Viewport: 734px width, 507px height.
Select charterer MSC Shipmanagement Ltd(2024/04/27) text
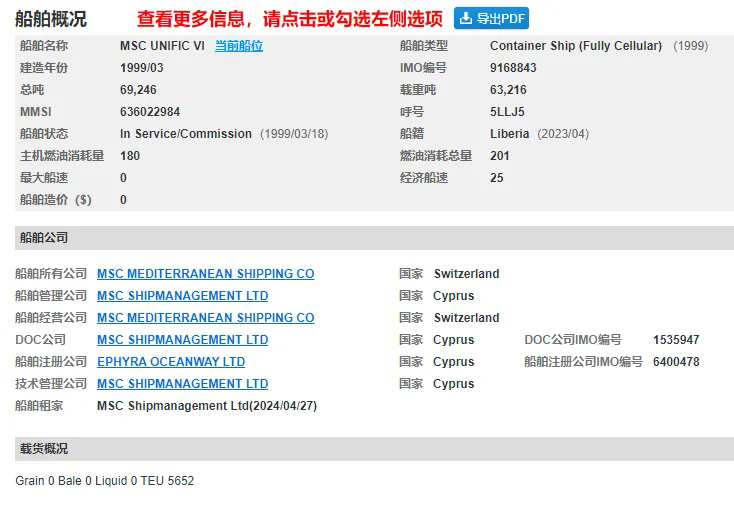(x=207, y=406)
